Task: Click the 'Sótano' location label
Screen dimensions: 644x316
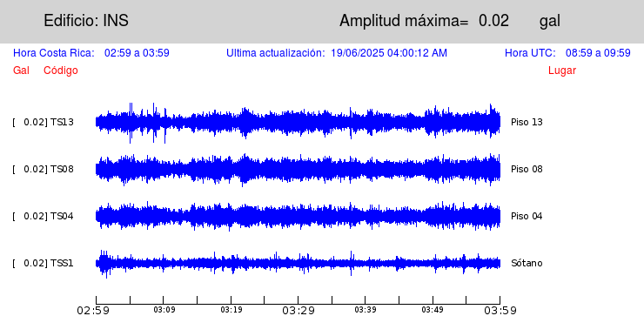Action: pos(527,263)
